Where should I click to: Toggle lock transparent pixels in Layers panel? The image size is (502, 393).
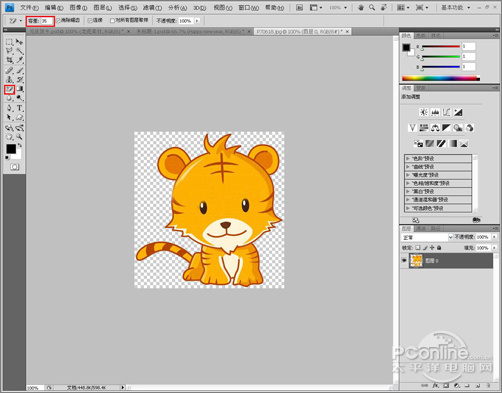tap(418, 248)
